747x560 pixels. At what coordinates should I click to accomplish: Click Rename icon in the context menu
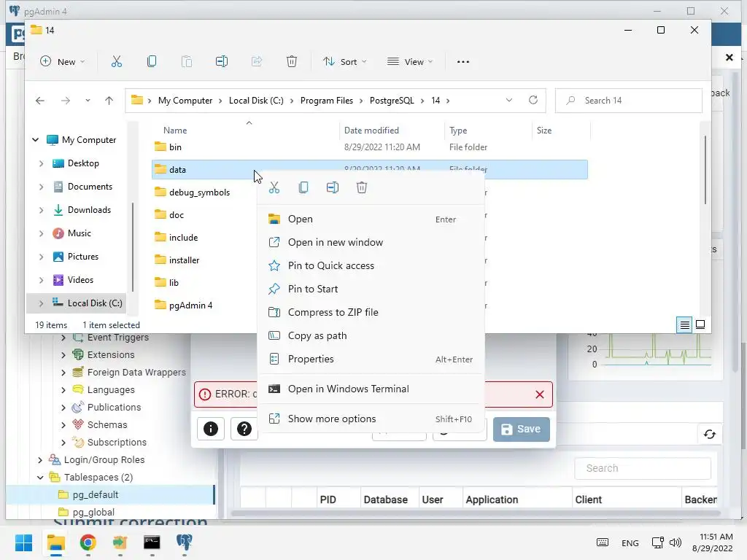(333, 187)
